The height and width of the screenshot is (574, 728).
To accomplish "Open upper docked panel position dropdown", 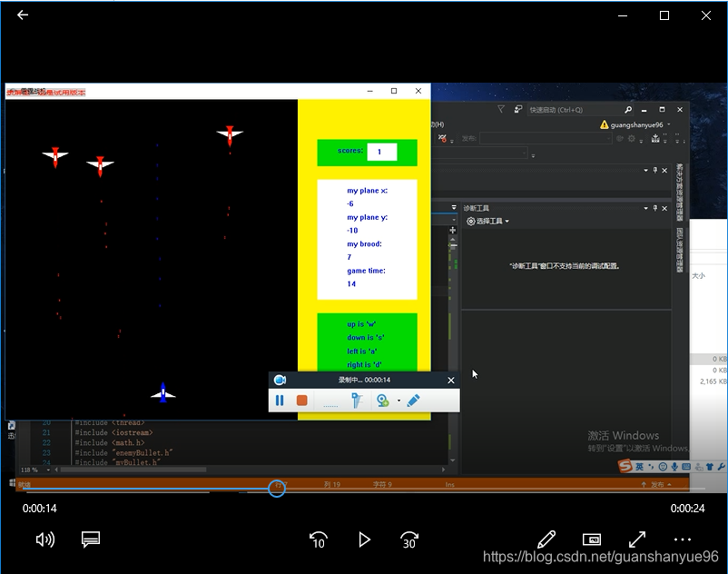I will pos(645,170).
